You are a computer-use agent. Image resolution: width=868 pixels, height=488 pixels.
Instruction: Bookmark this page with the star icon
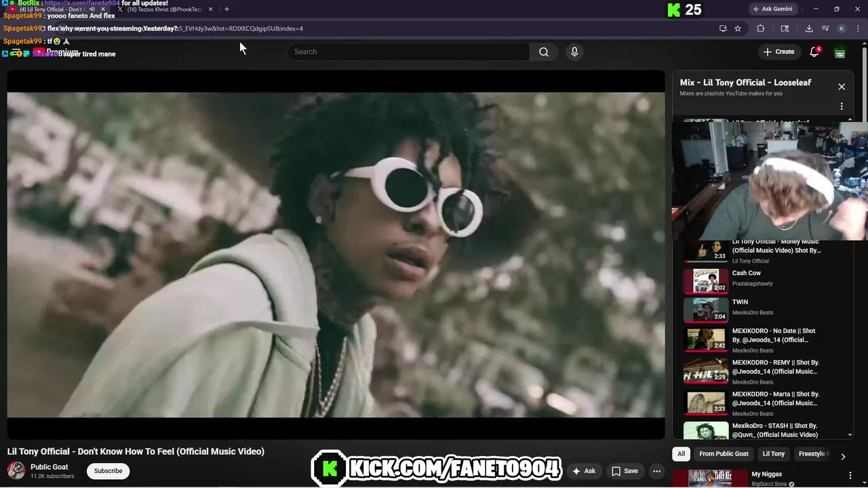[738, 28]
